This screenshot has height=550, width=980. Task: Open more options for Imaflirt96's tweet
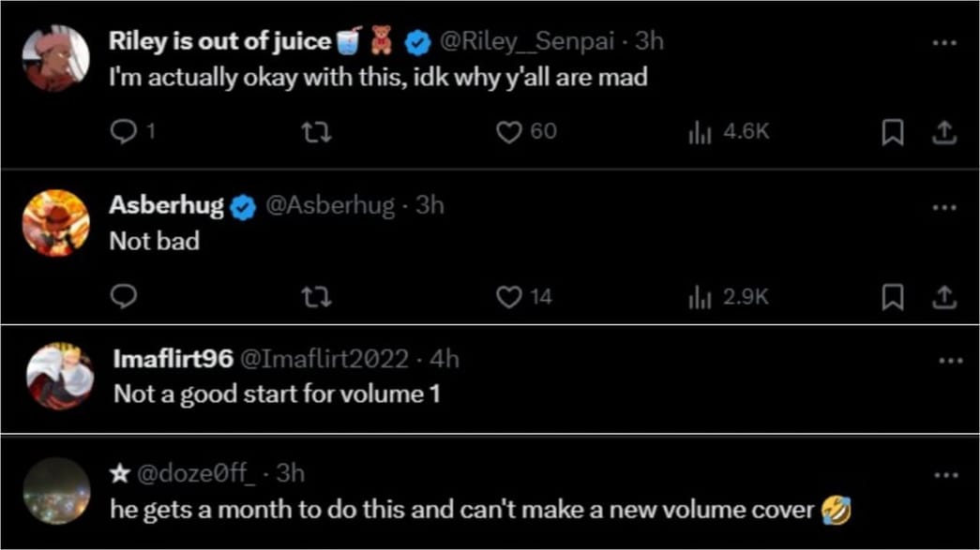(950, 361)
